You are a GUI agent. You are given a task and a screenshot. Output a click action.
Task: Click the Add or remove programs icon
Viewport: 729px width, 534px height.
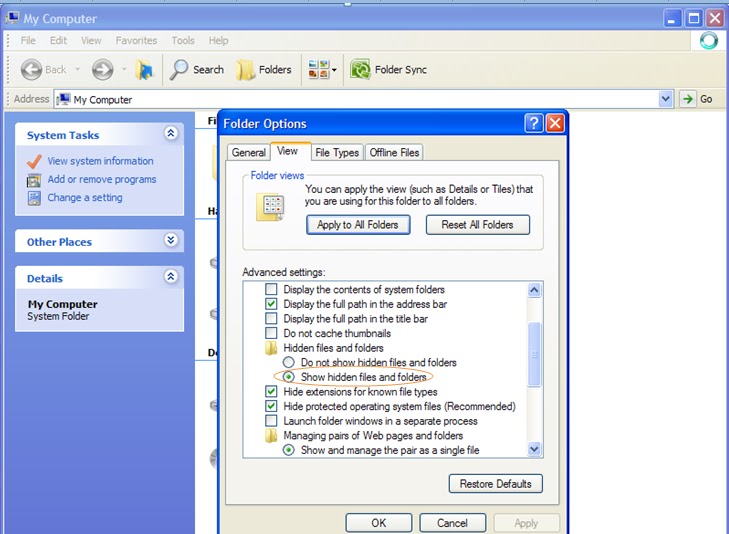point(34,180)
